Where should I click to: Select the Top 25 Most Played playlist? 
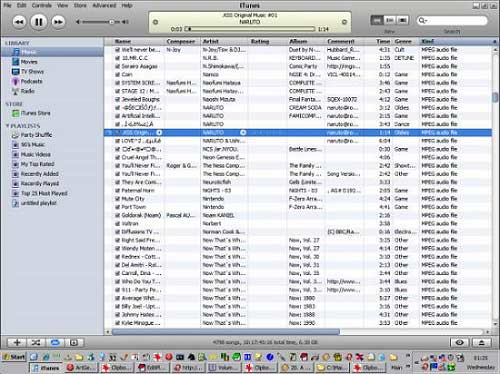pyautogui.click(x=44, y=193)
